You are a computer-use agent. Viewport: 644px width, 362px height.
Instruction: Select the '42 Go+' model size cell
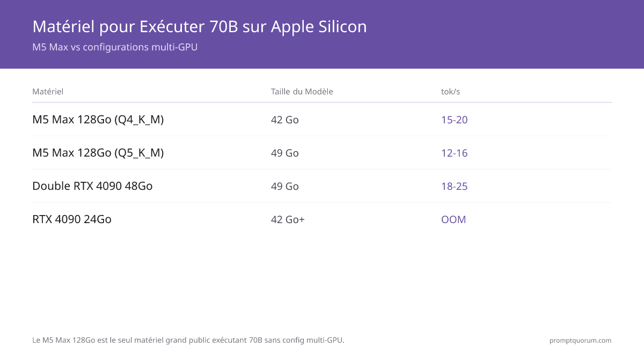[288, 220]
